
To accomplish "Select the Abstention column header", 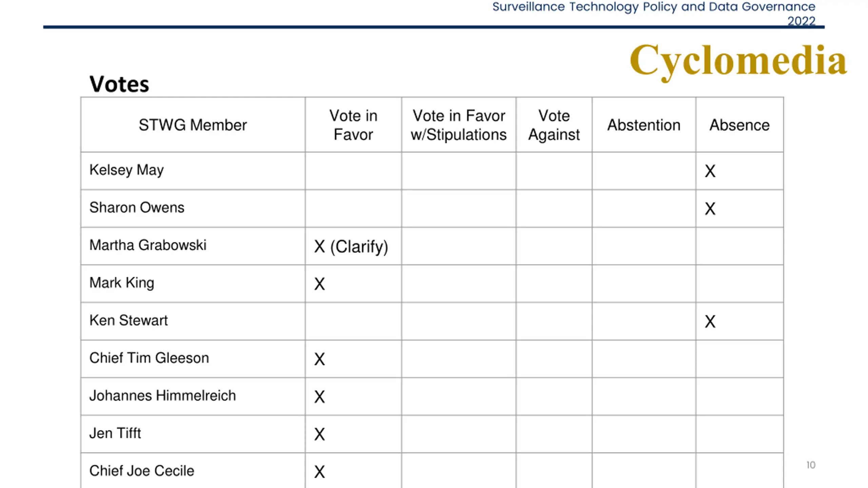I will tap(644, 125).
